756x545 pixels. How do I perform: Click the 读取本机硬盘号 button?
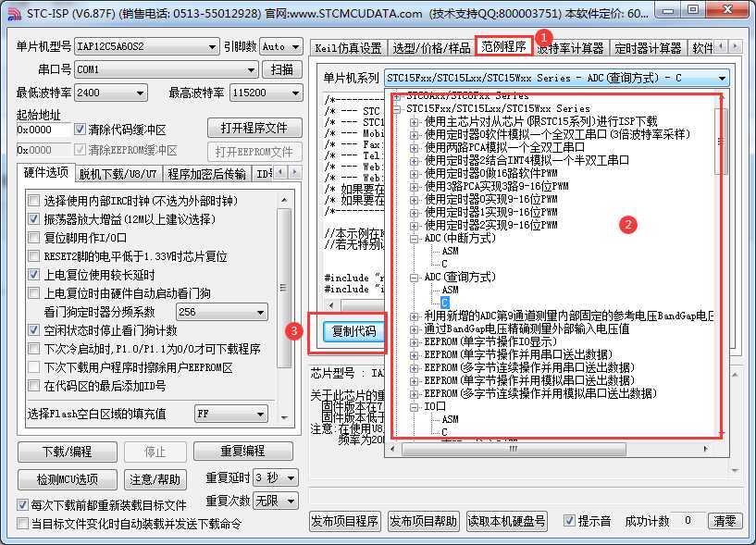pyautogui.click(x=507, y=521)
